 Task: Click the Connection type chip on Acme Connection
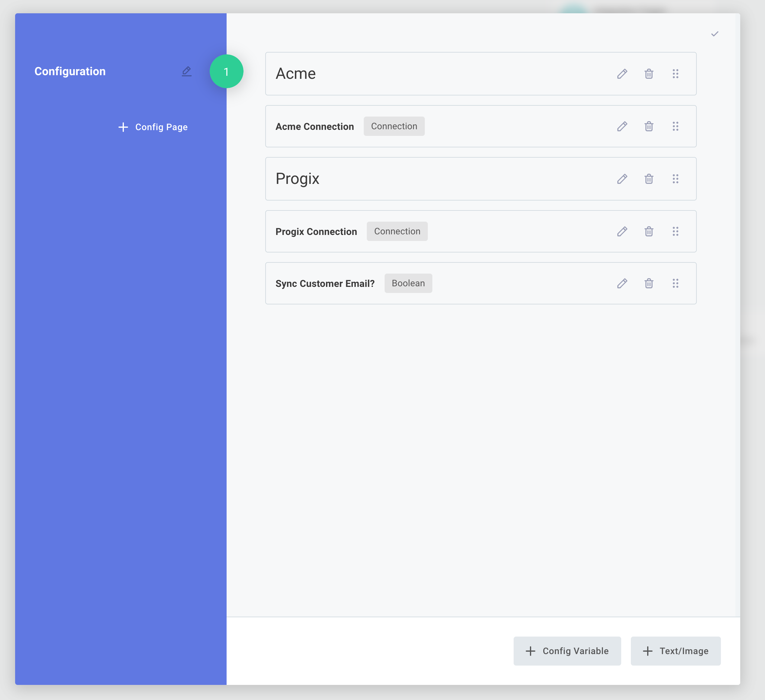[x=394, y=126]
